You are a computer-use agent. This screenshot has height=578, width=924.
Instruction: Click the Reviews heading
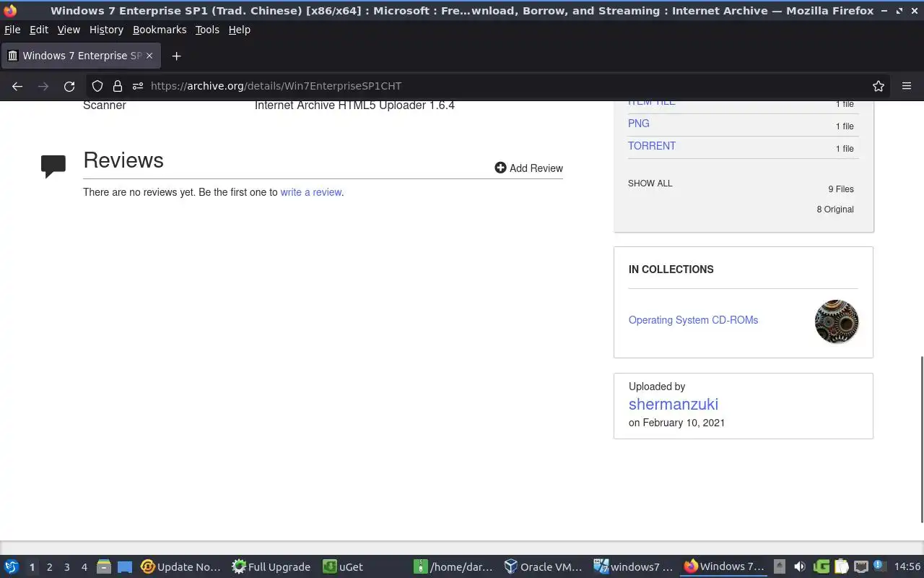[123, 160]
